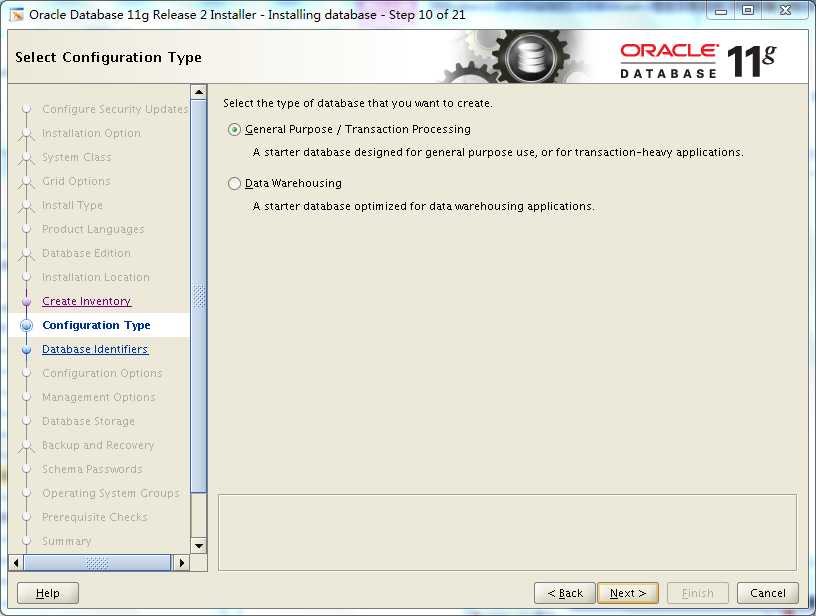Click the Management Options step label

(99, 397)
